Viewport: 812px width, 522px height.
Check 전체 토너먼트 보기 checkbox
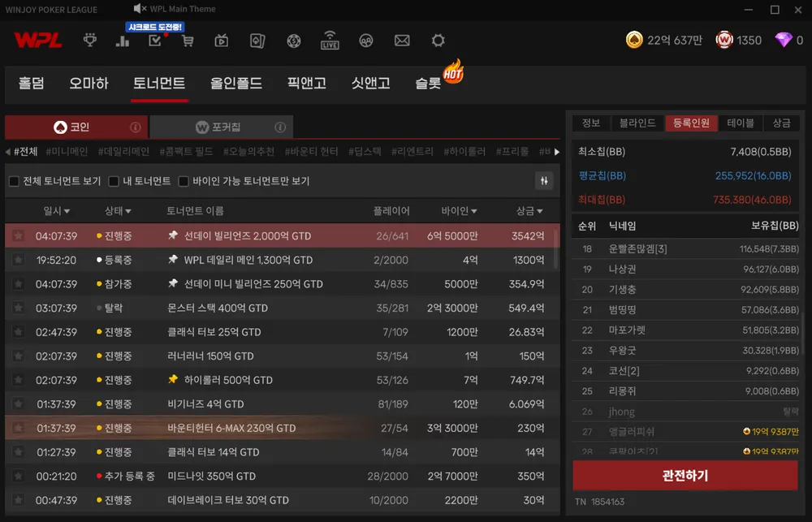tap(14, 181)
